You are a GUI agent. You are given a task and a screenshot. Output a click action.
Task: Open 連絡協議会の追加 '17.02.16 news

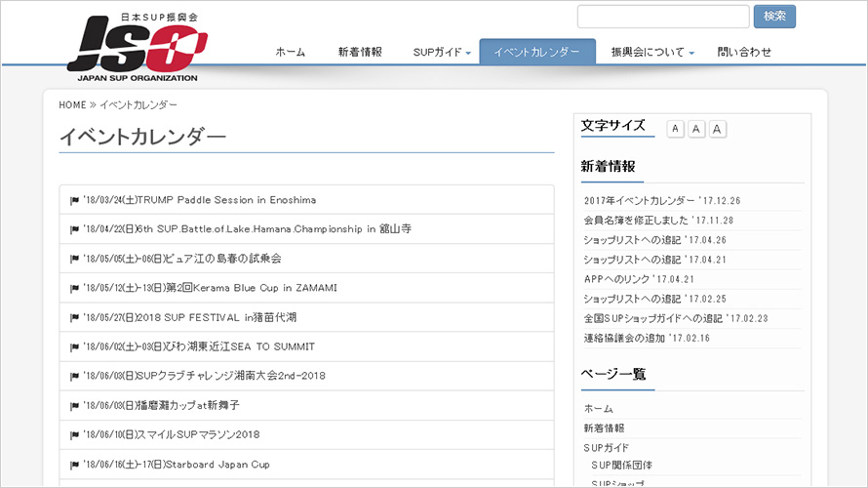click(647, 338)
